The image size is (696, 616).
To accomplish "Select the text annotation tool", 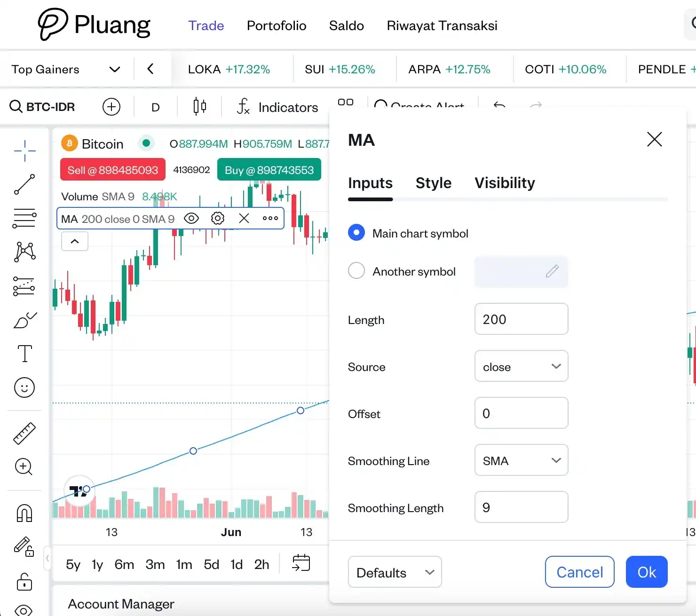I will (x=24, y=354).
